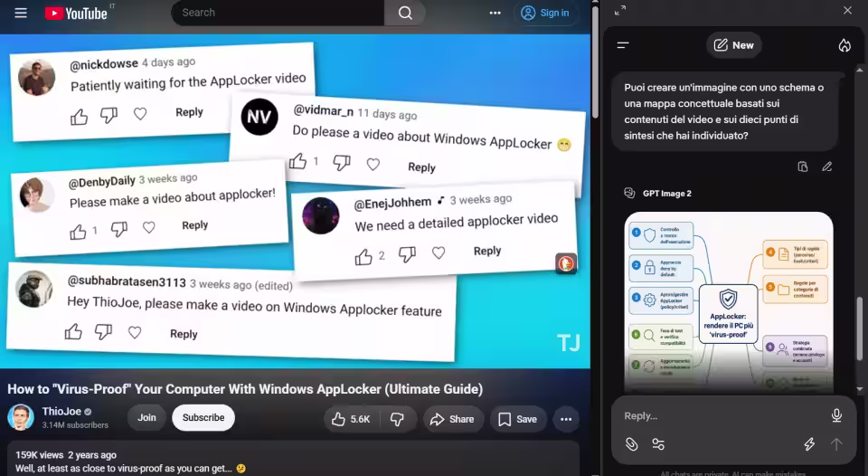Save the video to a playlist
The height and width of the screenshot is (476, 868).
coord(517,420)
